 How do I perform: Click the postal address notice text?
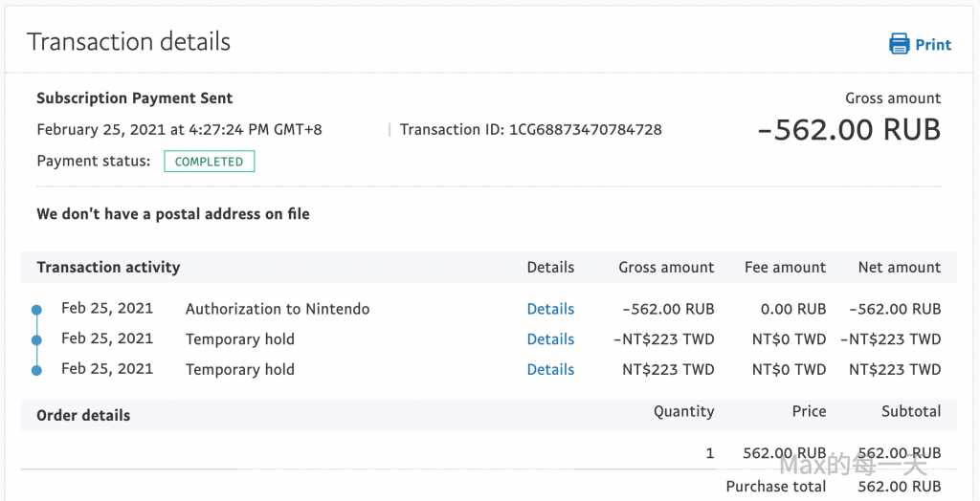point(173,214)
